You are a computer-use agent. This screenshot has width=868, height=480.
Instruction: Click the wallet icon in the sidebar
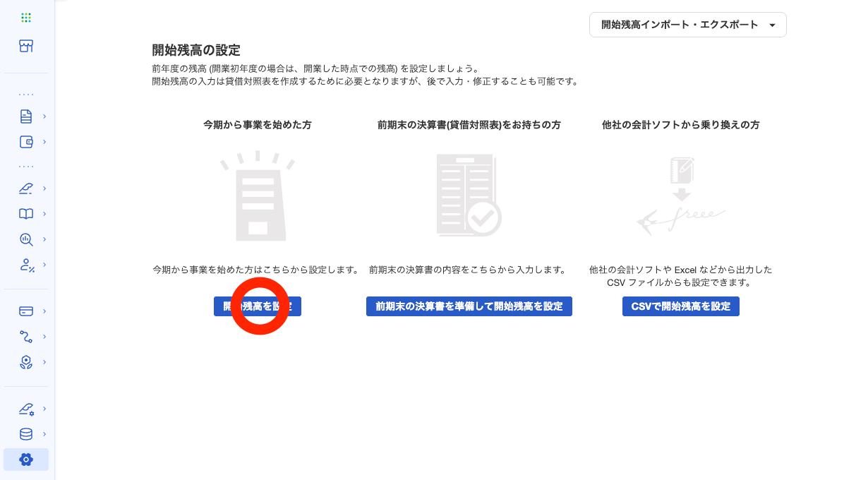click(26, 143)
